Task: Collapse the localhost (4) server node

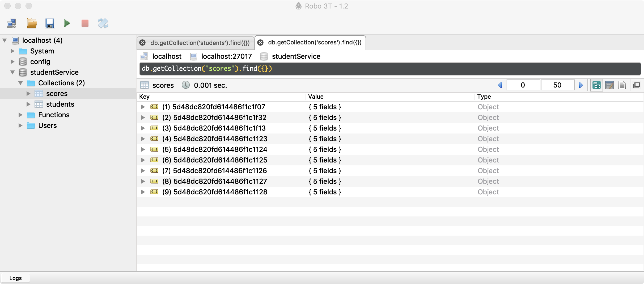Action: 5,40
